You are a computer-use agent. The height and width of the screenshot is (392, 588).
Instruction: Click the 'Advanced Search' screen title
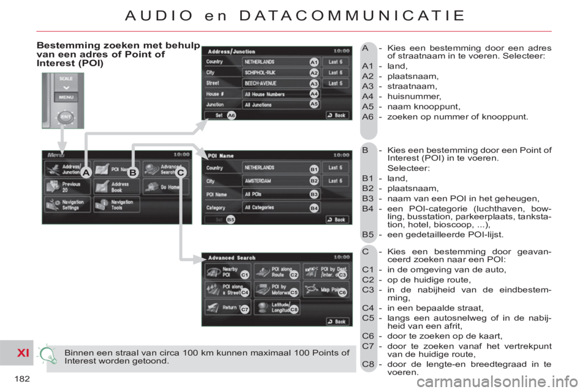pos(232,258)
